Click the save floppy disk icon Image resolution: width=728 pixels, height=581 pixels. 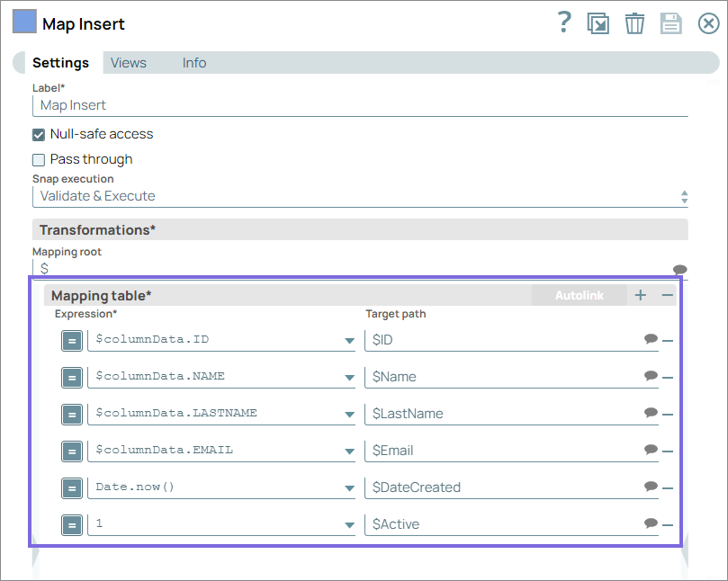pos(671,23)
